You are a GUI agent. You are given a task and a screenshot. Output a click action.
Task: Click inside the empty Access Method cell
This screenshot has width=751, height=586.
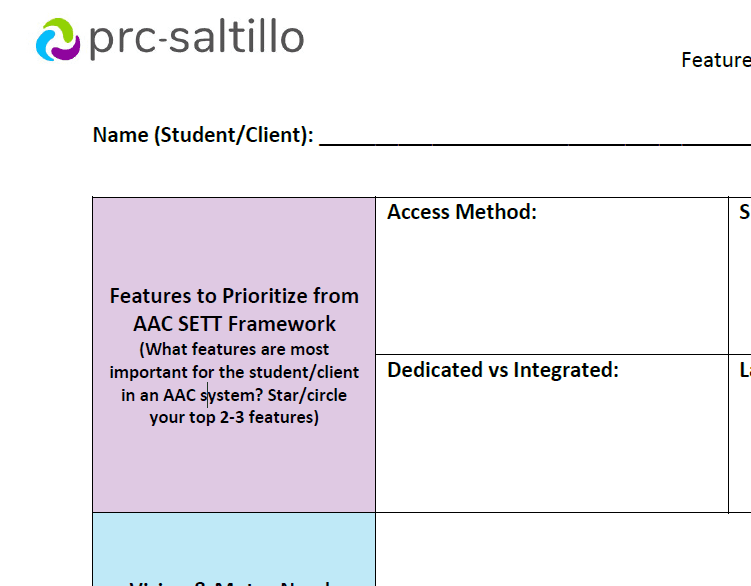[552, 287]
